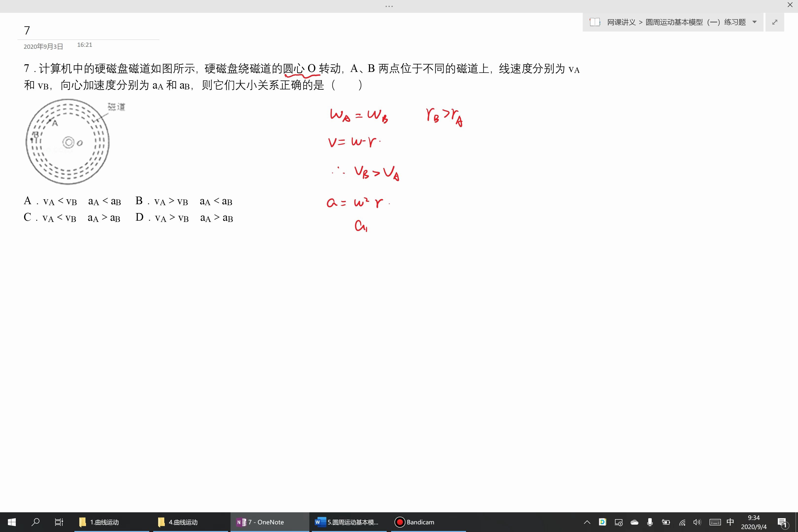
Task: Open the notebook icon in the breadcrumb bar
Action: [595, 22]
